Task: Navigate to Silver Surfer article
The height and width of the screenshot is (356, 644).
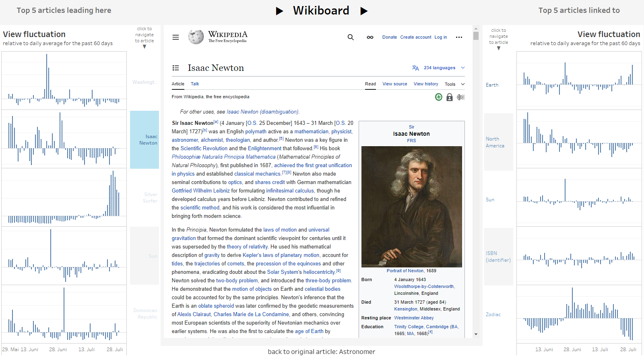Action: 144,198
